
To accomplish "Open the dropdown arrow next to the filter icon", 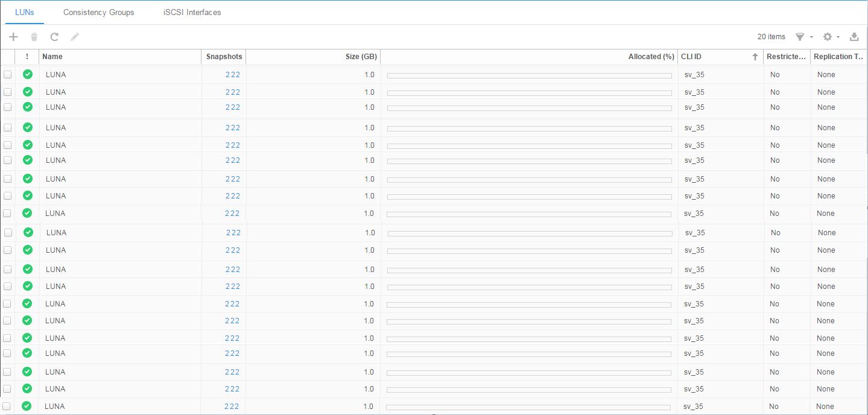I will [x=811, y=36].
